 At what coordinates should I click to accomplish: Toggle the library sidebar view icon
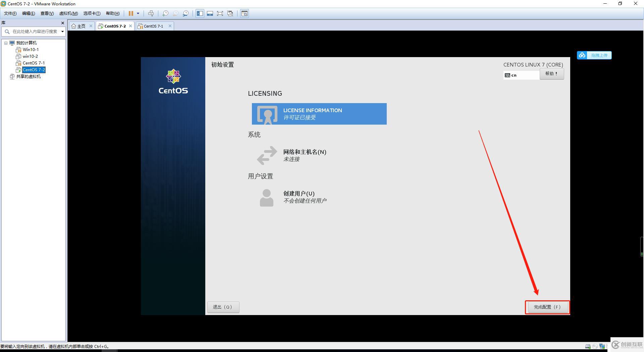200,13
